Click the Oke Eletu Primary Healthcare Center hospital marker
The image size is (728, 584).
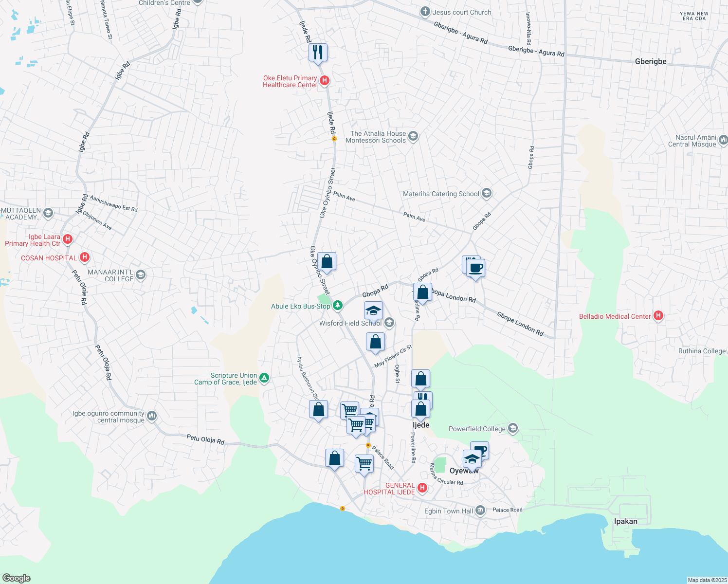[x=325, y=79]
